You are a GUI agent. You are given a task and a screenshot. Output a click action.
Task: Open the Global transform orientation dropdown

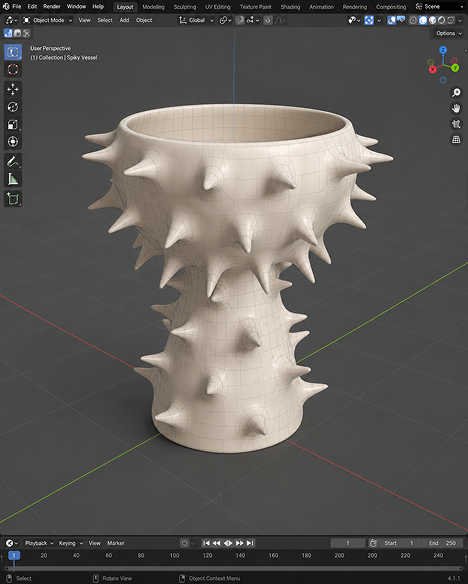coord(196,20)
